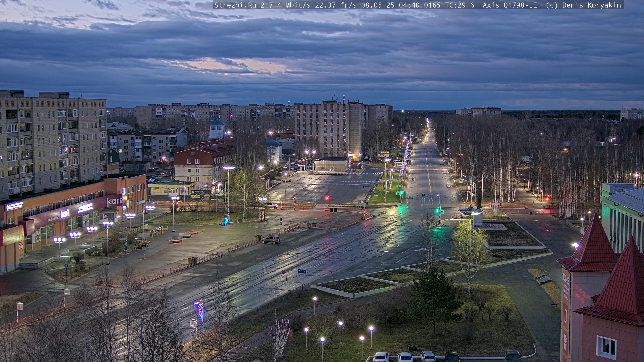This screenshot has width=644, height=362.
Task: Click the Strezhi.Ru site name in overlay
Action: pos(235,5)
